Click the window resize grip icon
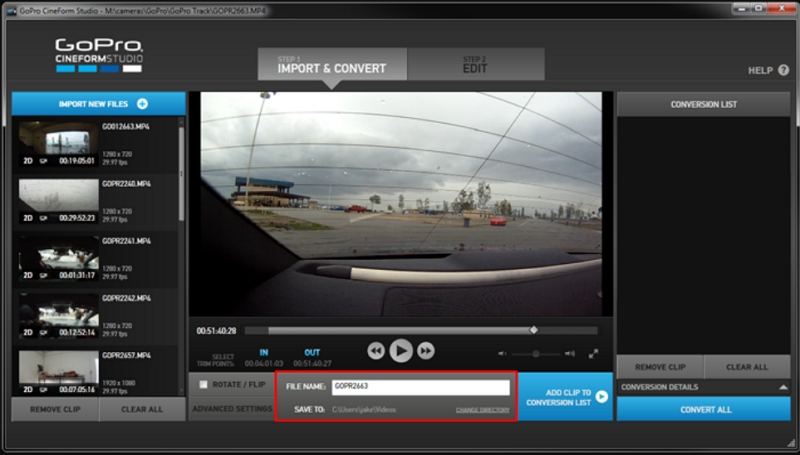 click(790, 445)
